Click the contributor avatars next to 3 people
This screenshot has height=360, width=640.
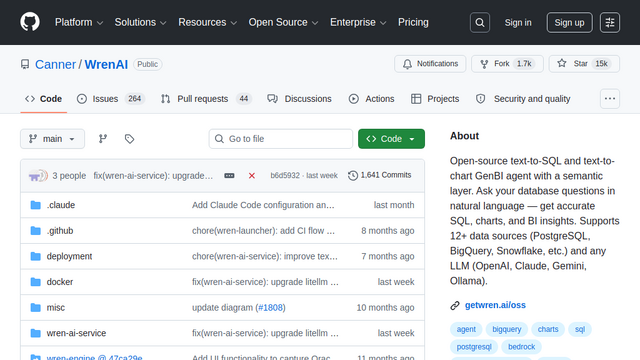coord(38,176)
